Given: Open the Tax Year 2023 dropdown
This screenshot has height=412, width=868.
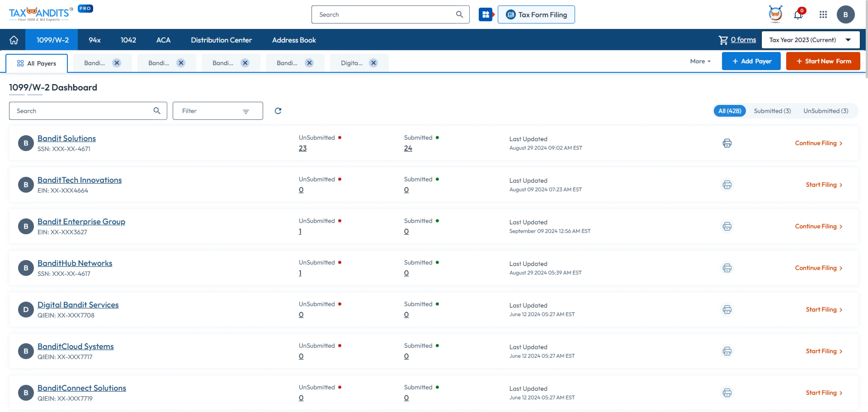Looking at the screenshot, I should (810, 40).
